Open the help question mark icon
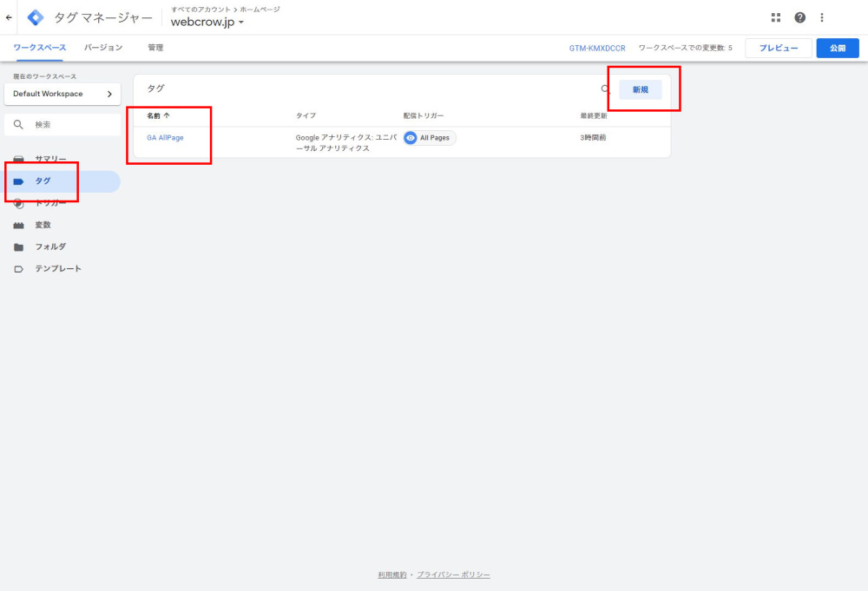The width and height of the screenshot is (868, 591). click(799, 17)
